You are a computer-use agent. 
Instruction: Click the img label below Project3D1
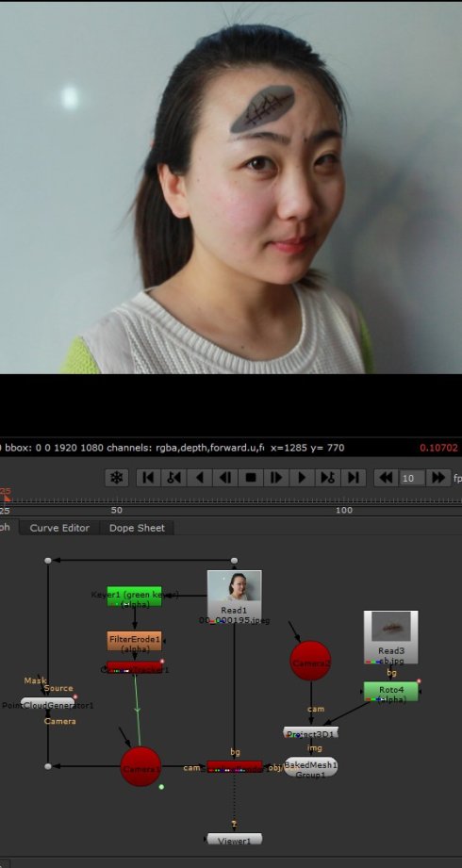(x=315, y=748)
